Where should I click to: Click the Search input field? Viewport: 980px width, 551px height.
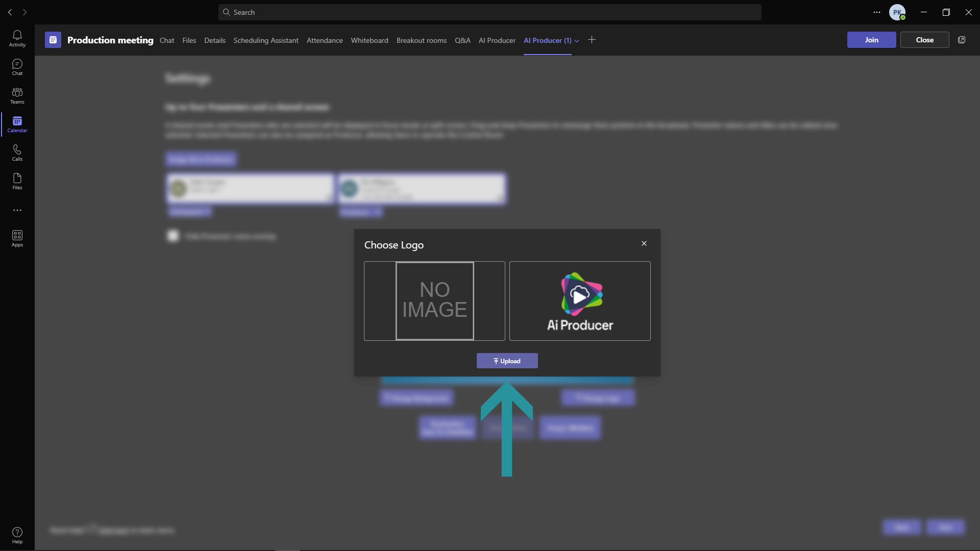click(490, 12)
